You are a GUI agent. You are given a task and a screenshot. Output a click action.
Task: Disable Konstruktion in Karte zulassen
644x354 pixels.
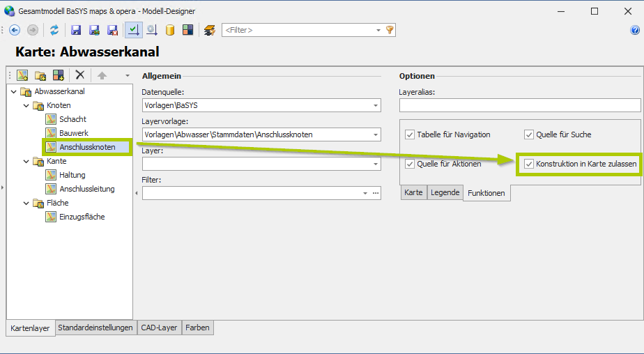pyautogui.click(x=529, y=164)
